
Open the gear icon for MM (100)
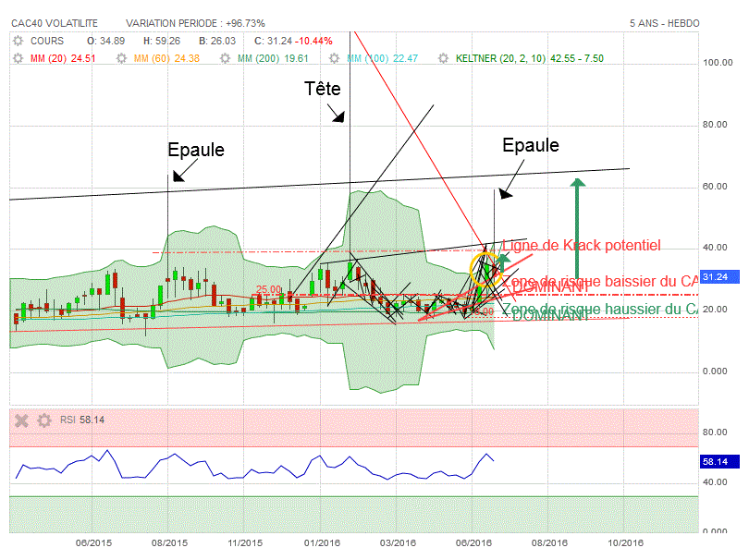coord(335,58)
